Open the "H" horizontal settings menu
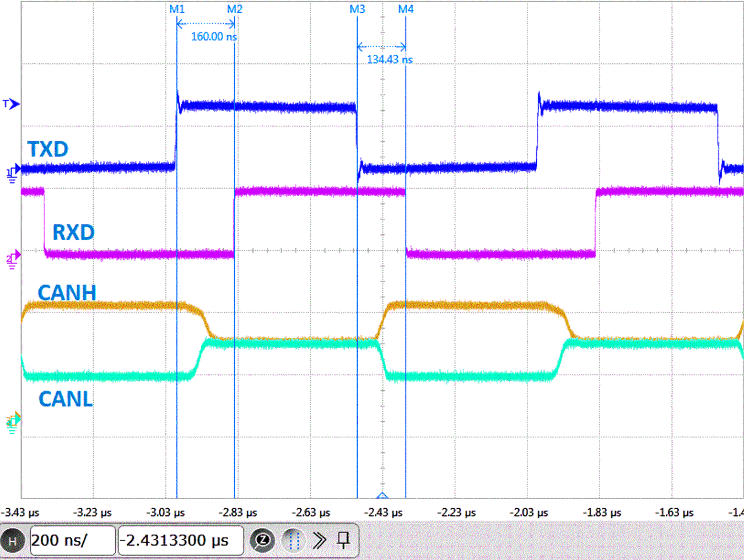The width and height of the screenshot is (744, 560). point(14,541)
